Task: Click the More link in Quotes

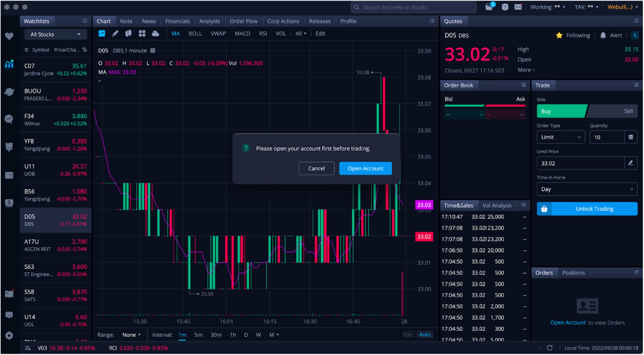Action: 526,70
